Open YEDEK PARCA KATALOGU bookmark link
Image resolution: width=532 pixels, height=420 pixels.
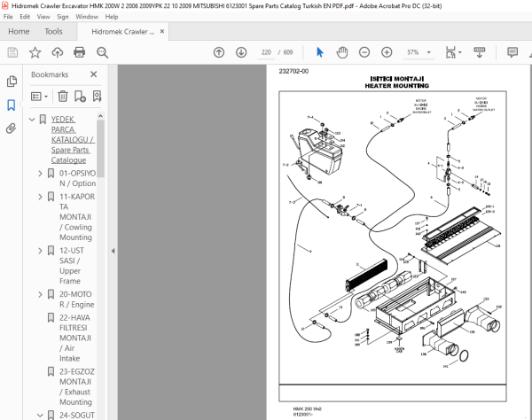coord(73,140)
